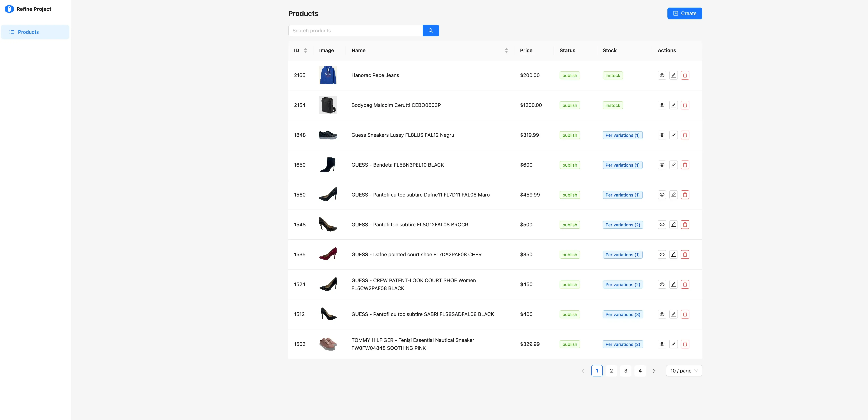Show details of product 1560 eye icon
Viewport: 868px width, 420px height.
662,195
